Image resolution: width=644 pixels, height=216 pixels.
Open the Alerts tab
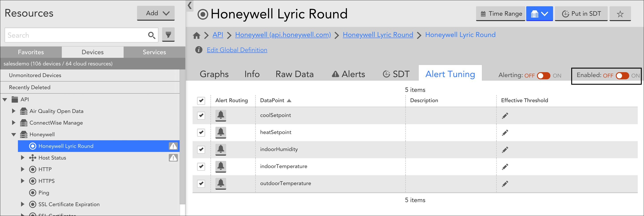[348, 74]
